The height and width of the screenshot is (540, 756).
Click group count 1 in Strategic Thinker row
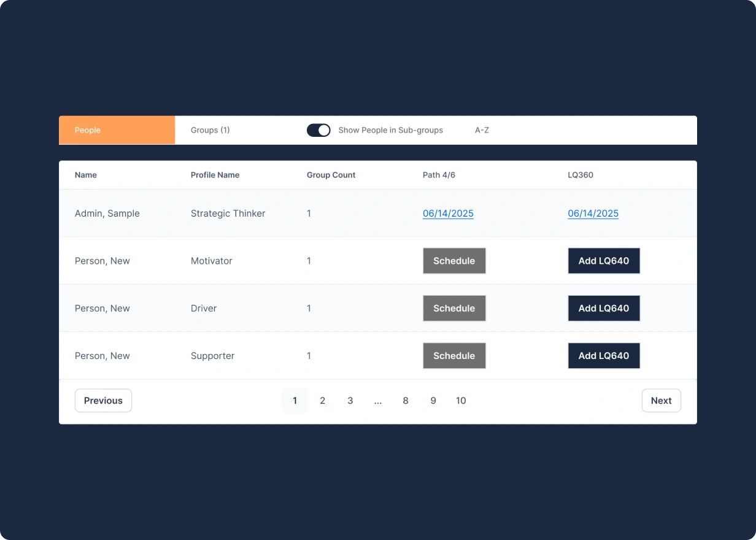309,214
